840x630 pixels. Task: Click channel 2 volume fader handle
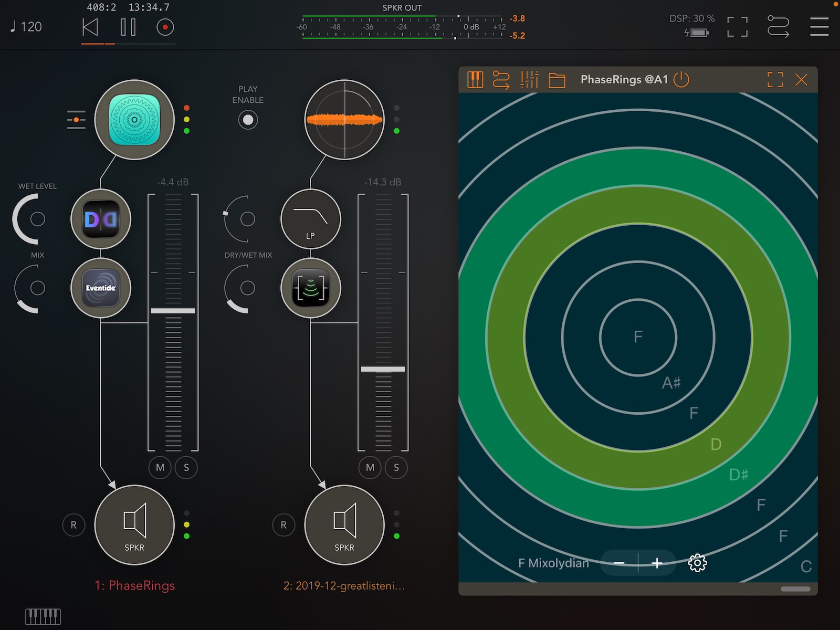click(x=383, y=369)
